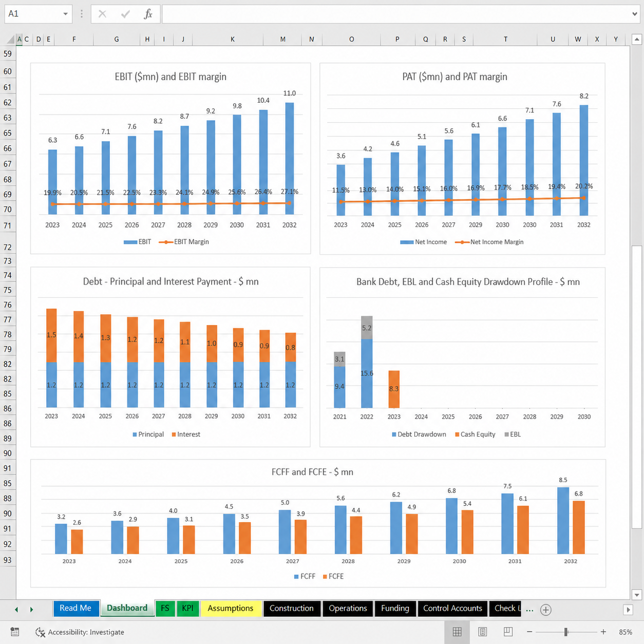The width and height of the screenshot is (644, 644).
Task: Open the partially visible Check sheet tab
Action: tap(505, 608)
